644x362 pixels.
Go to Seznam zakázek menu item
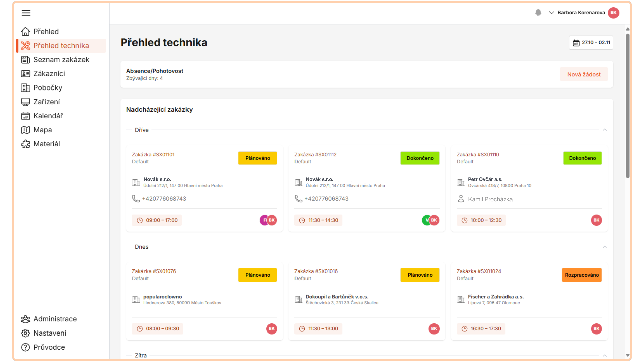[x=61, y=60]
